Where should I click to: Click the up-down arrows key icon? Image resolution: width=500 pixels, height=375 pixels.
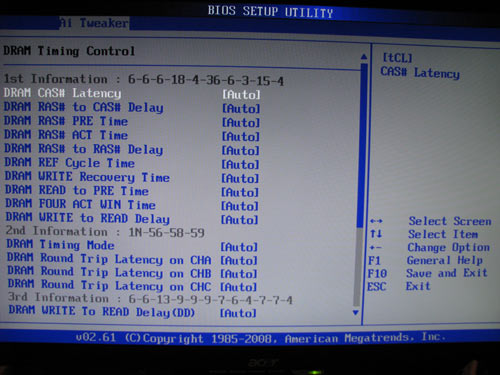[376, 234]
